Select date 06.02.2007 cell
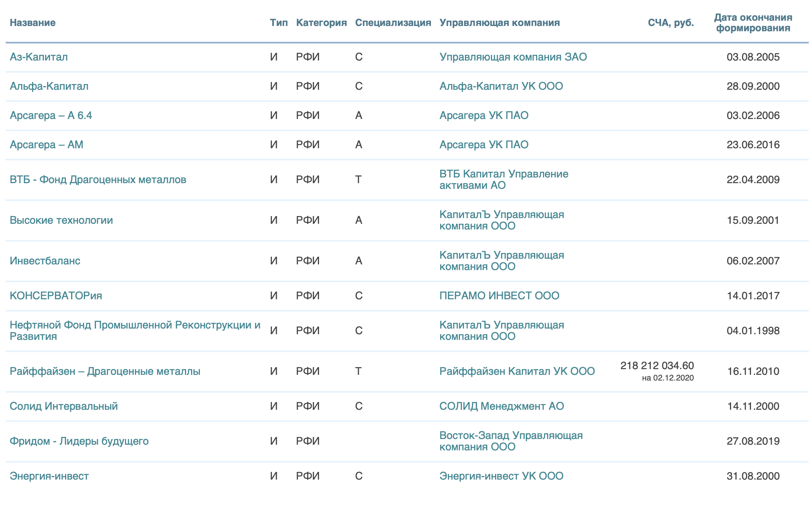Screen dimensions: 812x506 [753, 261]
